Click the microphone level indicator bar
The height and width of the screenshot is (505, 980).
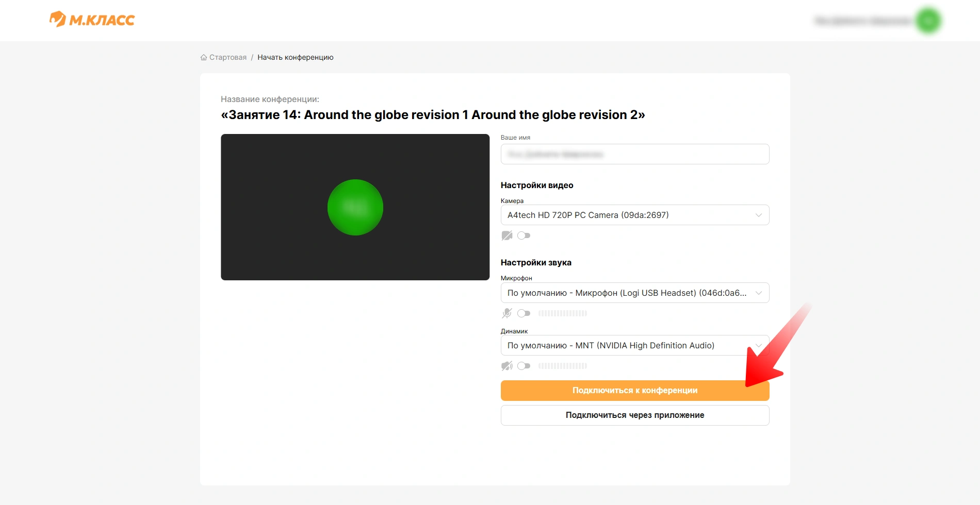pyautogui.click(x=562, y=313)
